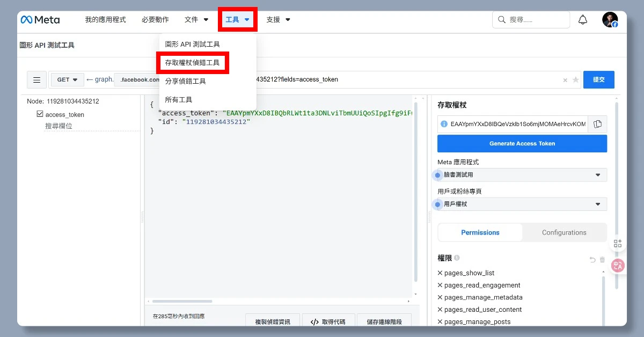
Task: Copy the access token to clipboard
Action: click(x=597, y=124)
